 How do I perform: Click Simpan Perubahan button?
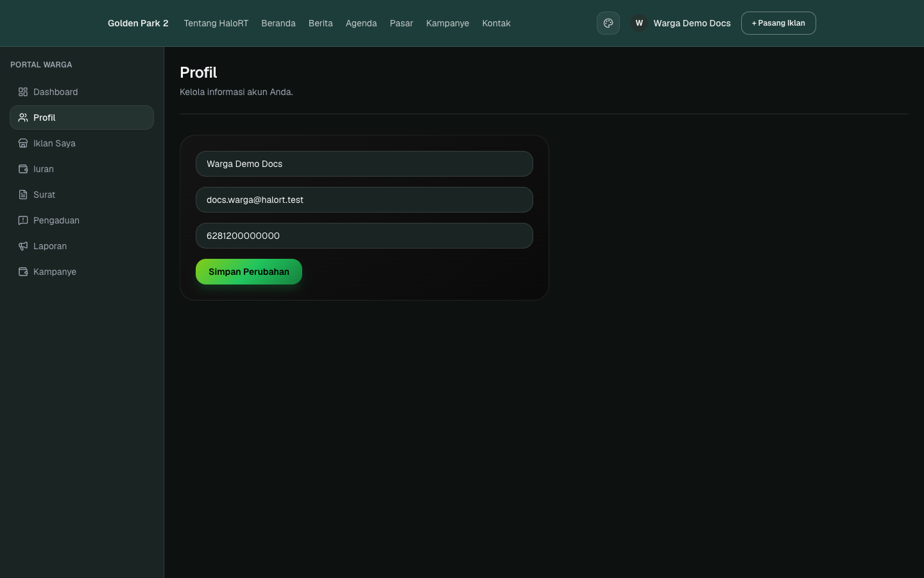249,272
